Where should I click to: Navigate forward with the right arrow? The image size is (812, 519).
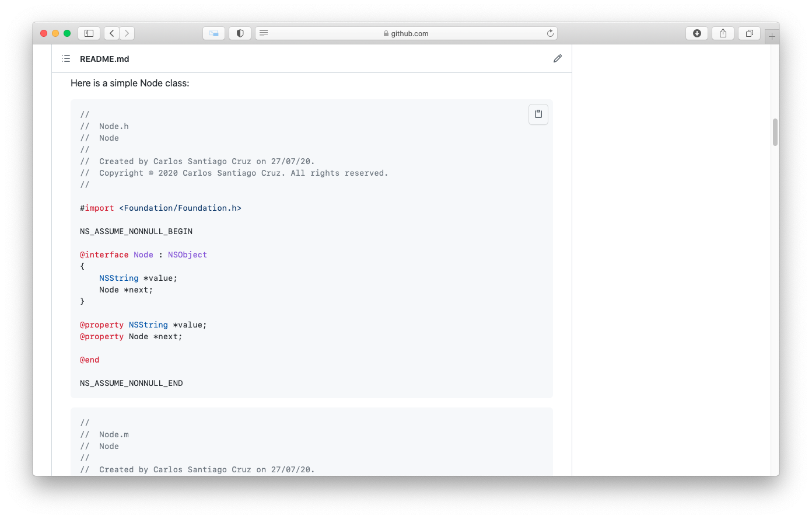click(127, 33)
